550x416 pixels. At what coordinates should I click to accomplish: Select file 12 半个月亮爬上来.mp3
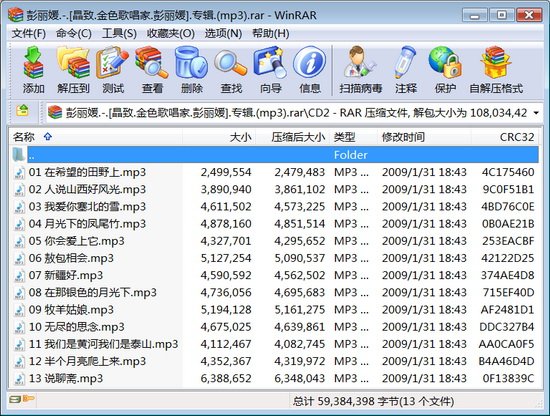(x=274, y=361)
